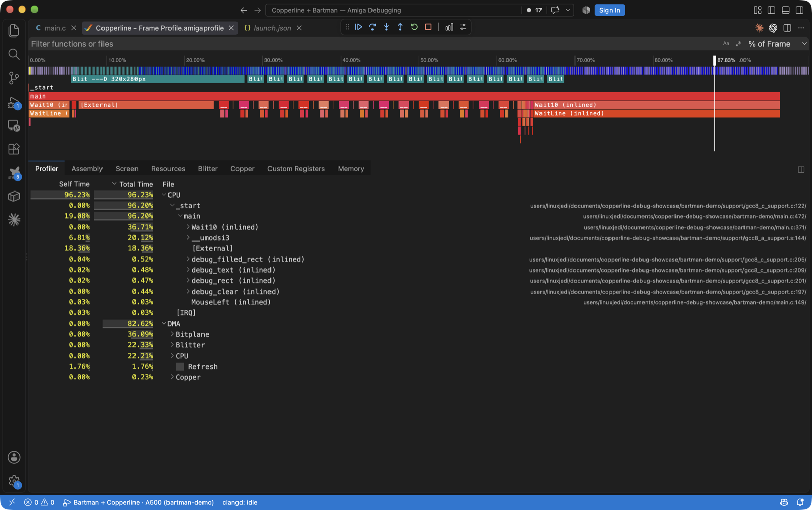The width and height of the screenshot is (812, 510).
Task: Click the Continue debug button
Action: click(x=358, y=27)
